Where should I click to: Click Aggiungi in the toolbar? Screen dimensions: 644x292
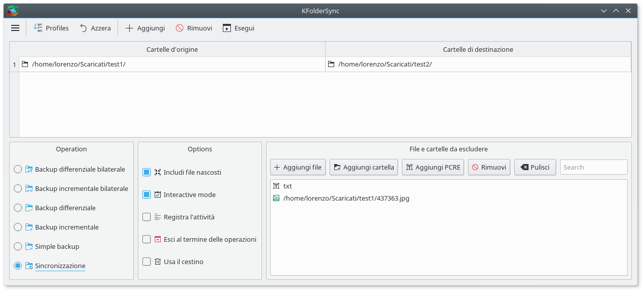145,28
